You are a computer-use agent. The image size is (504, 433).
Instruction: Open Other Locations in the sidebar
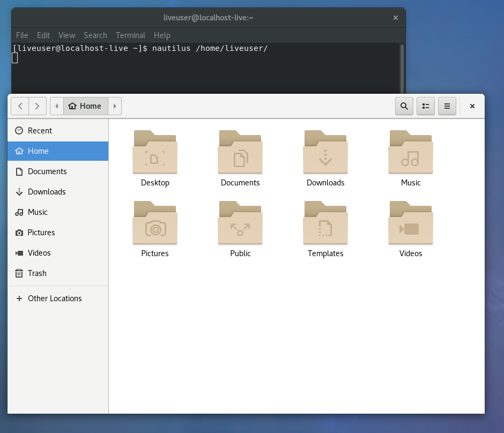tap(58, 298)
